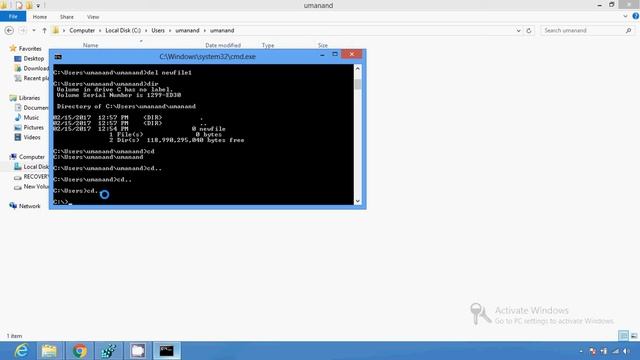Sort by Size column header
This screenshot has height=360, width=640.
322,45
